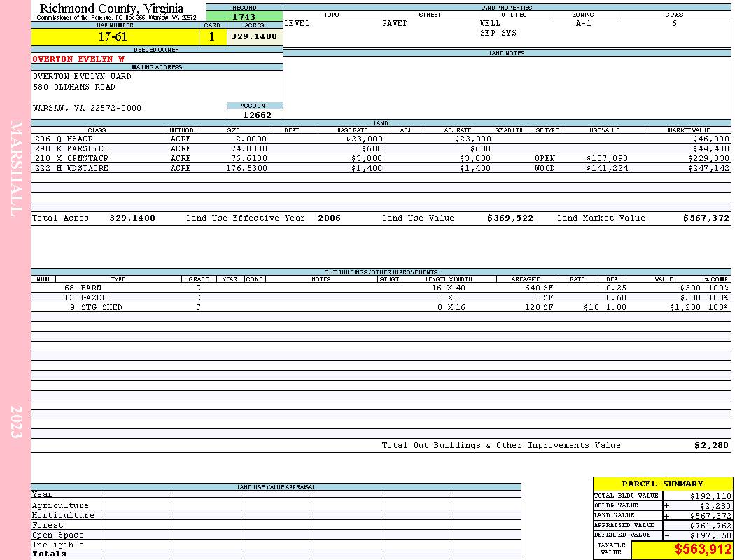Viewport: 735px width, 560px height.
Task: Click the base rate $23,000
Action: coord(365,139)
